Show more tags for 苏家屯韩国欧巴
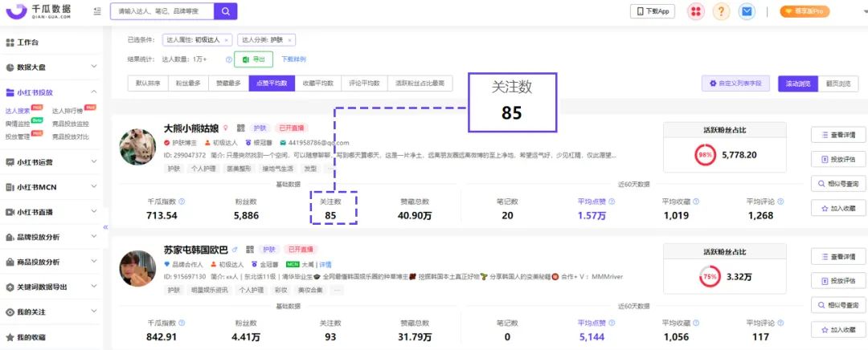Screen dimensions: 868x350 click(x=336, y=290)
